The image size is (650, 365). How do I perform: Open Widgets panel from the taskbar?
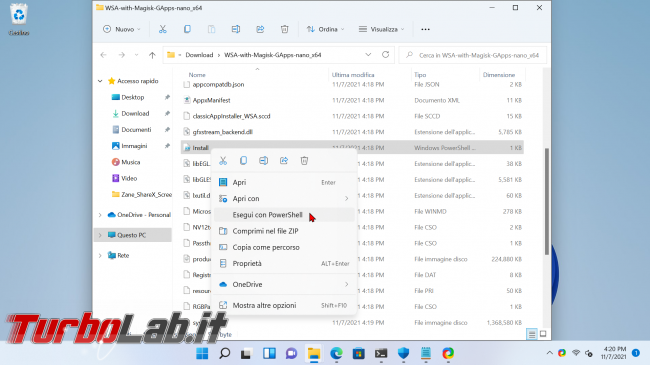pos(269,353)
